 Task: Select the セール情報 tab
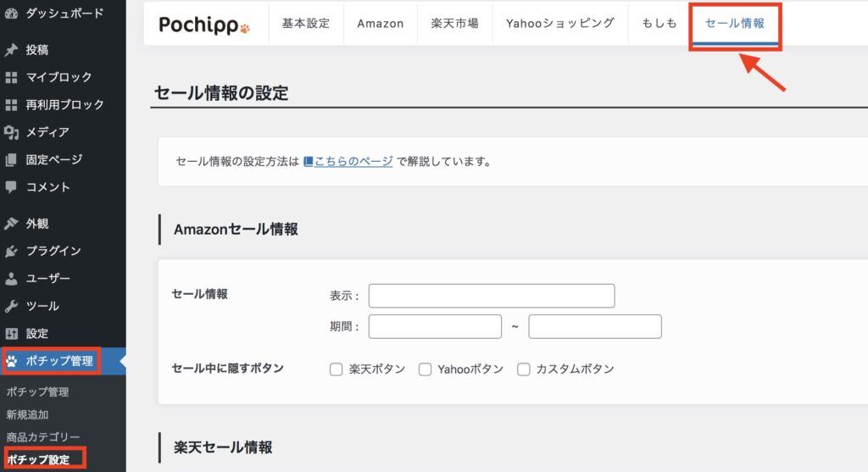[735, 24]
